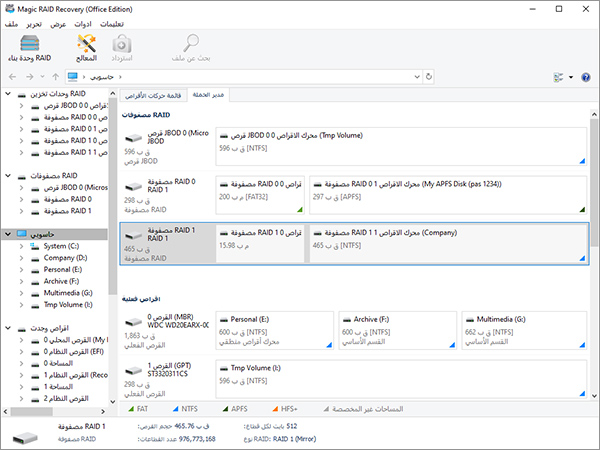Select RAID 0 array under RAID arrays tree
The width and height of the screenshot is (600, 450).
click(68, 199)
